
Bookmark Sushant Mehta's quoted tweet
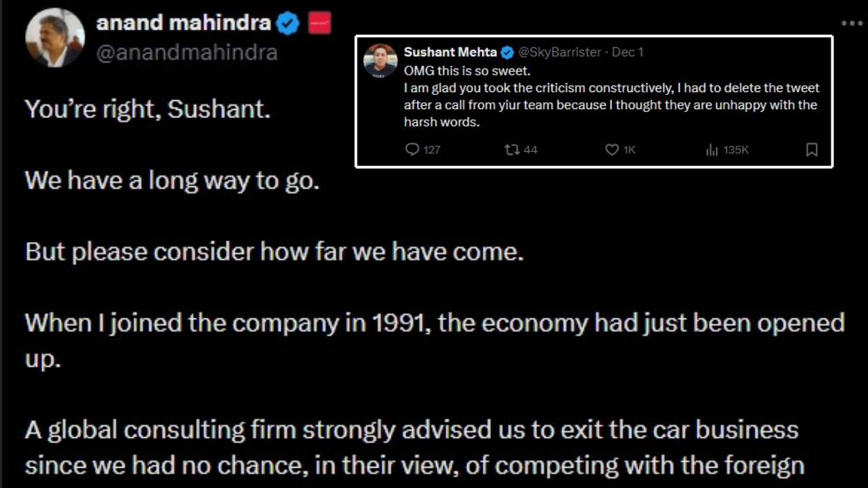812,150
